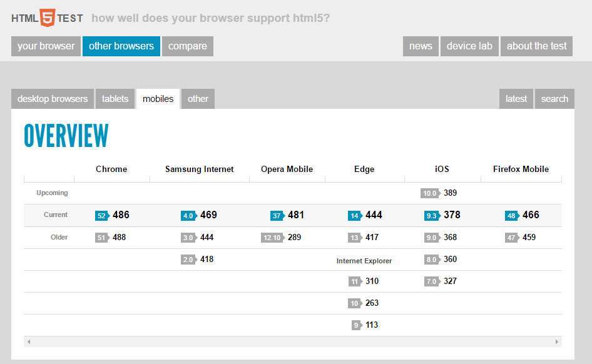Click Firefox Mobile score 459
592x364 pixels.
coord(529,237)
